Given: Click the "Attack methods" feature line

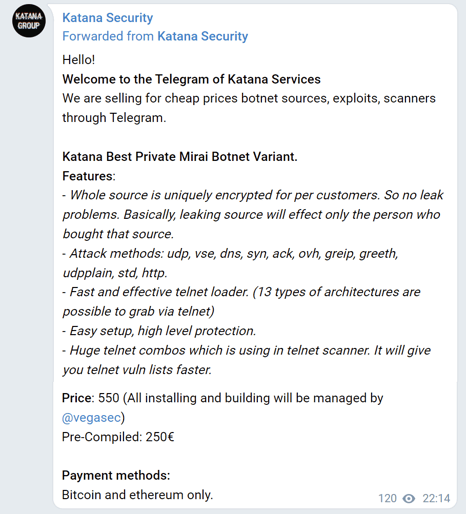Looking at the screenshot, I should (230, 263).
